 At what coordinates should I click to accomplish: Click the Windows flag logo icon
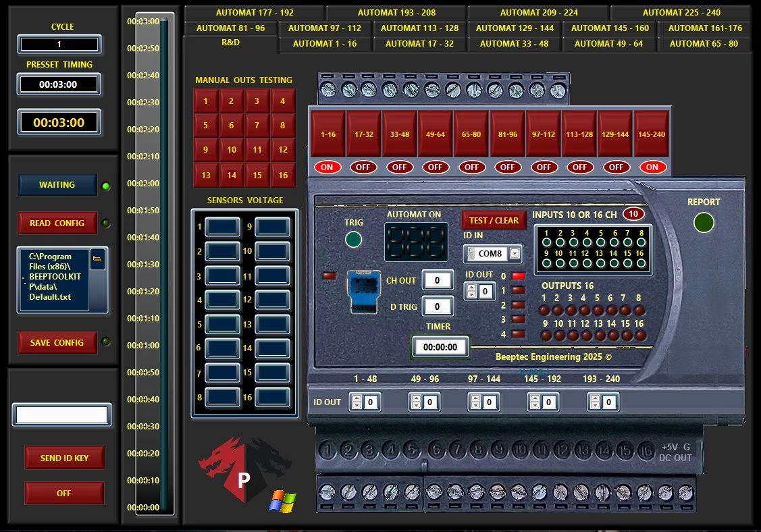[x=282, y=502]
